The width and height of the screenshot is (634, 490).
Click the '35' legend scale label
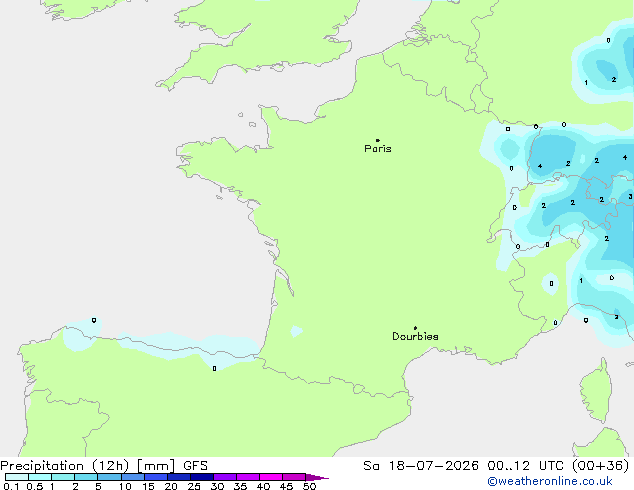(240, 486)
